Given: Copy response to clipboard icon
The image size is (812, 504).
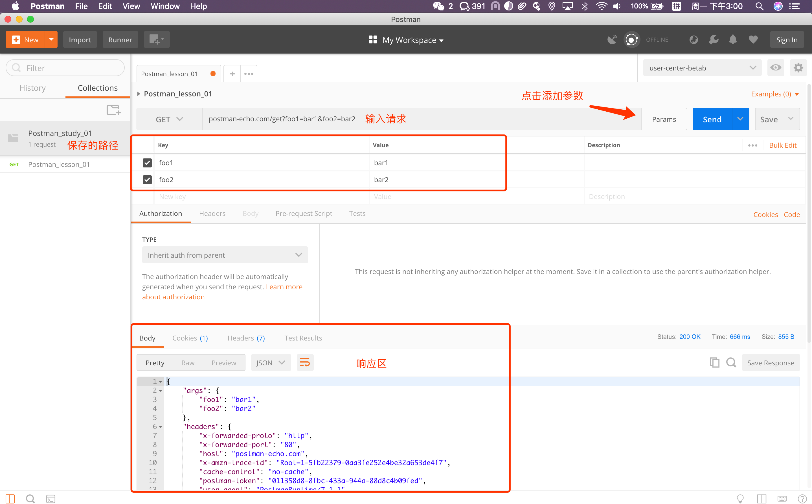Looking at the screenshot, I should click(x=714, y=362).
